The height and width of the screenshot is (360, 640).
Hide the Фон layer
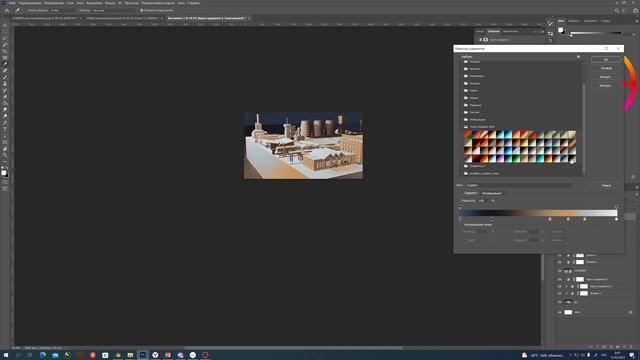(x=560, y=312)
